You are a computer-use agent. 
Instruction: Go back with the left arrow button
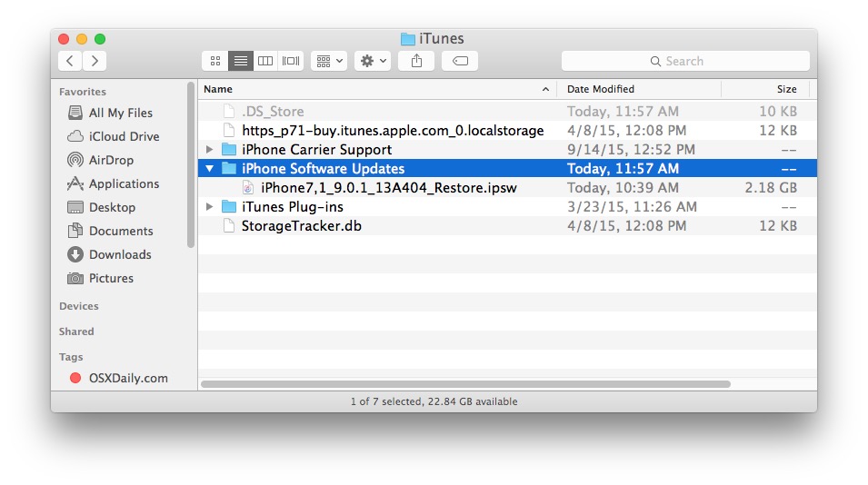(71, 61)
